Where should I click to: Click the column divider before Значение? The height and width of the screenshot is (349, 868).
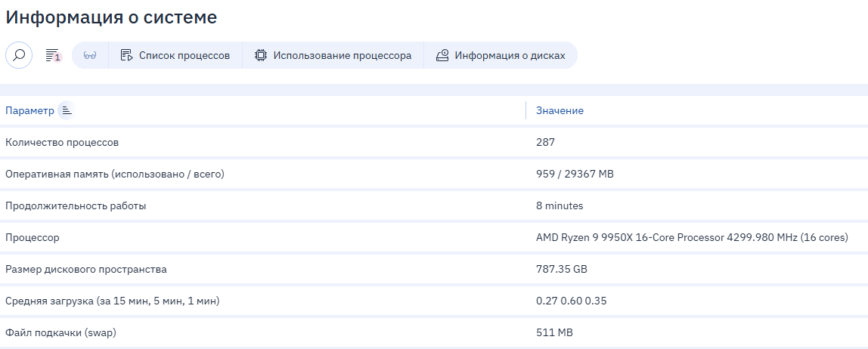pos(525,110)
